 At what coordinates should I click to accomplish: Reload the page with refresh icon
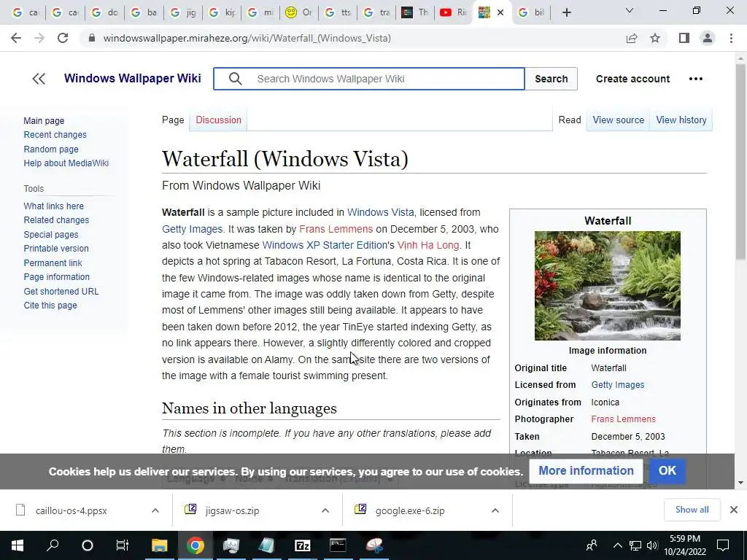(63, 38)
